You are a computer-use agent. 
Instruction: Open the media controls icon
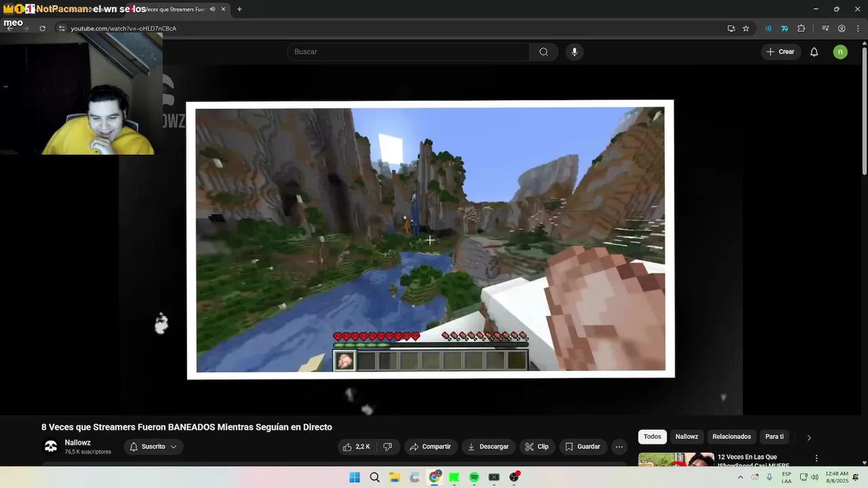825,28
